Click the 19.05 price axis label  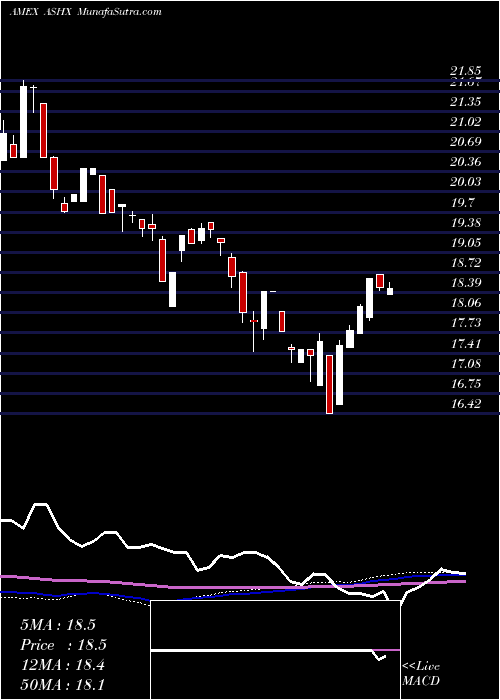pyautogui.click(x=466, y=242)
